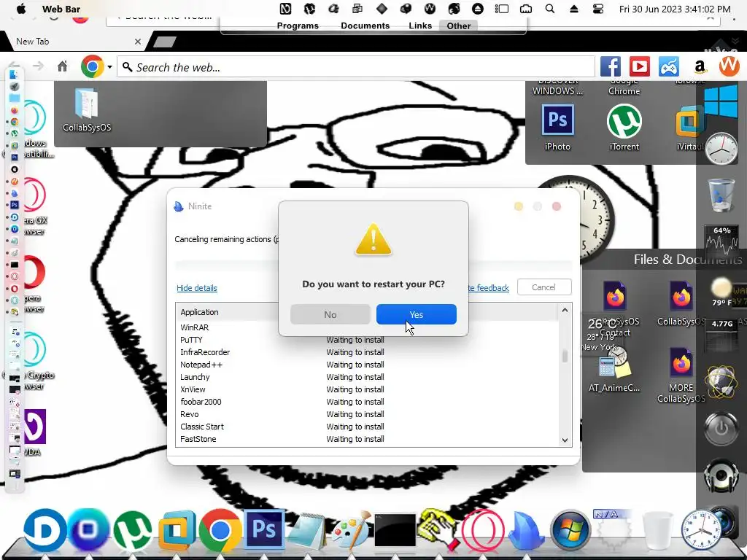Click the eject icon in menu bar
The height and width of the screenshot is (560, 747).
tap(574, 9)
